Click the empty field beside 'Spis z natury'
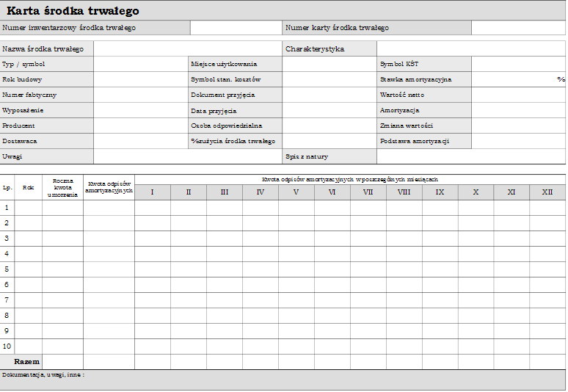The height and width of the screenshot is (392, 568). (x=471, y=156)
